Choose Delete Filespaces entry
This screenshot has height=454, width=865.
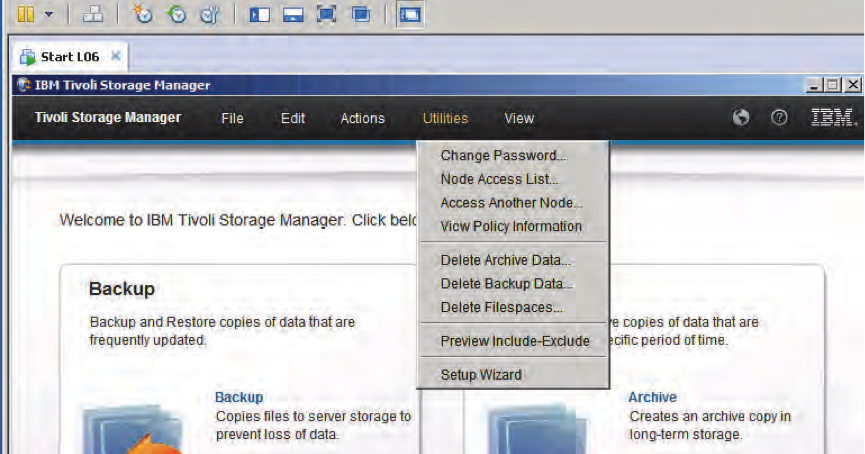(513, 308)
